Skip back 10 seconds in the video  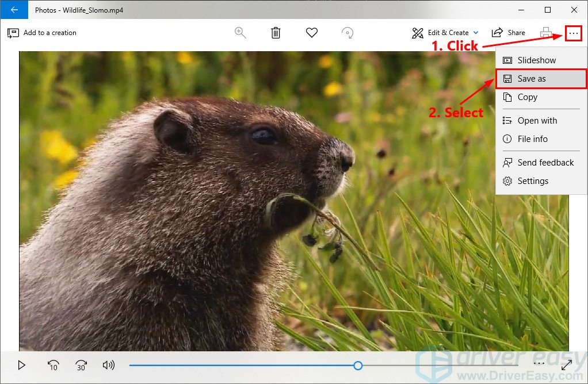coord(52,365)
